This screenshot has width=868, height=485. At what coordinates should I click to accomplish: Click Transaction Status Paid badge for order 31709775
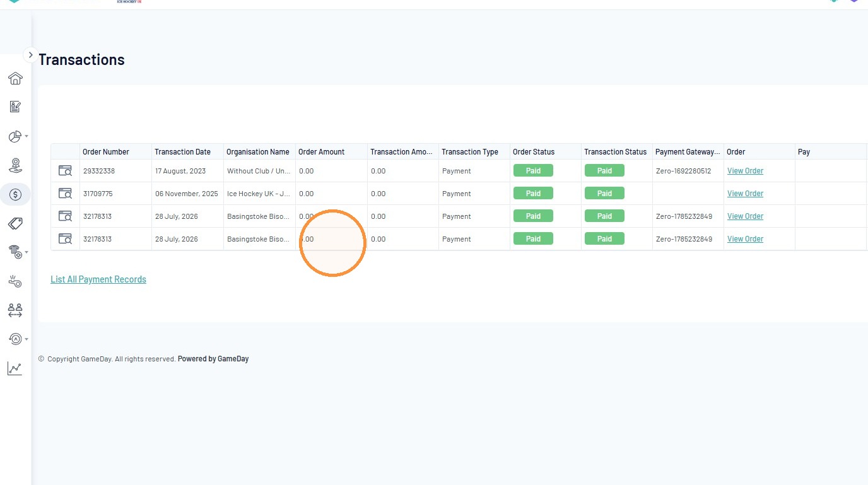point(604,194)
